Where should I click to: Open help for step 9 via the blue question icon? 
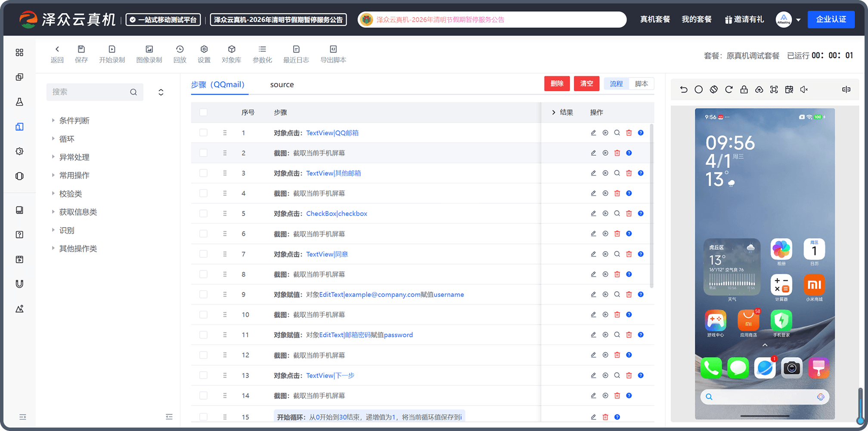641,295
